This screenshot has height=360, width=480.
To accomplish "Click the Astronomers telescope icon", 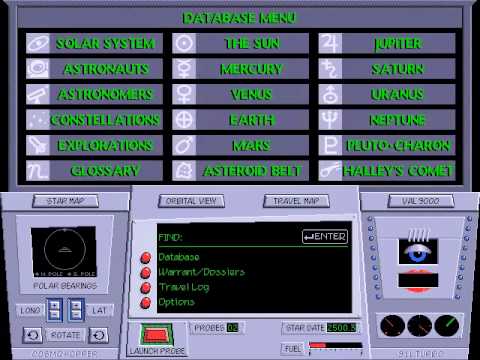I will coord(38,94).
